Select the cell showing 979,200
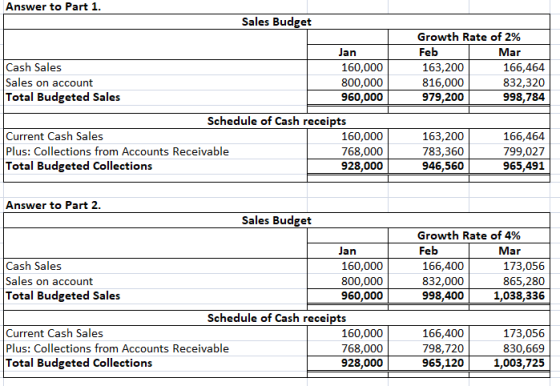Screen dimensions: 560x386 point(429,97)
